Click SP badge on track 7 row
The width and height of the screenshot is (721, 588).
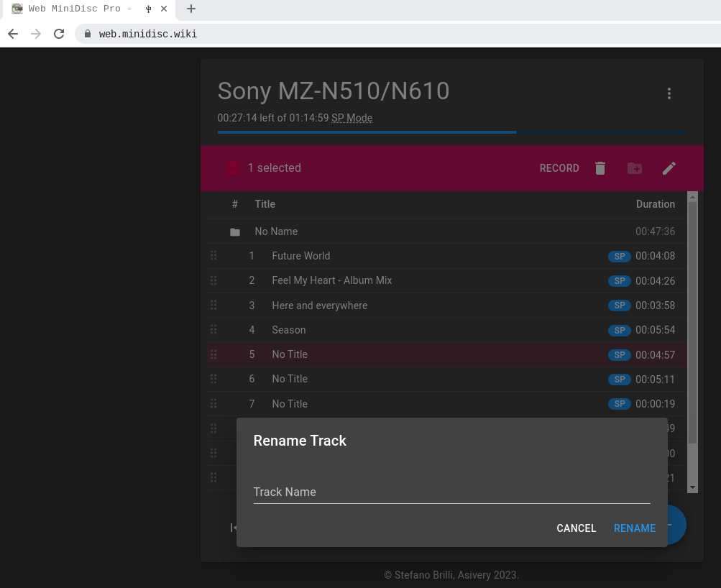pyautogui.click(x=620, y=404)
